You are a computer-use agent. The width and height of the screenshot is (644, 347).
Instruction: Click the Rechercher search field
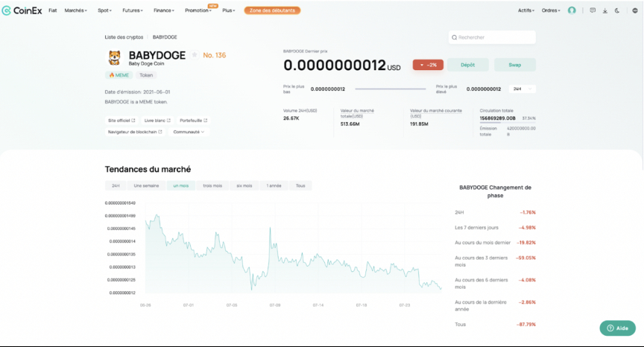pos(492,37)
